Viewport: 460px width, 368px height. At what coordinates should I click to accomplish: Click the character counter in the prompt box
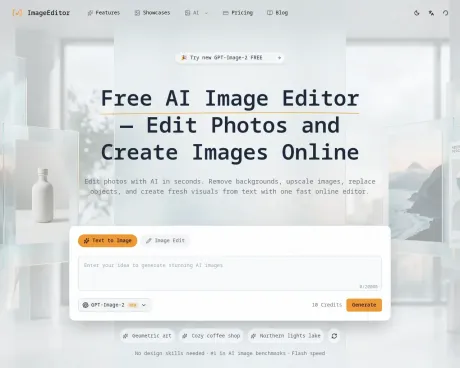point(368,286)
